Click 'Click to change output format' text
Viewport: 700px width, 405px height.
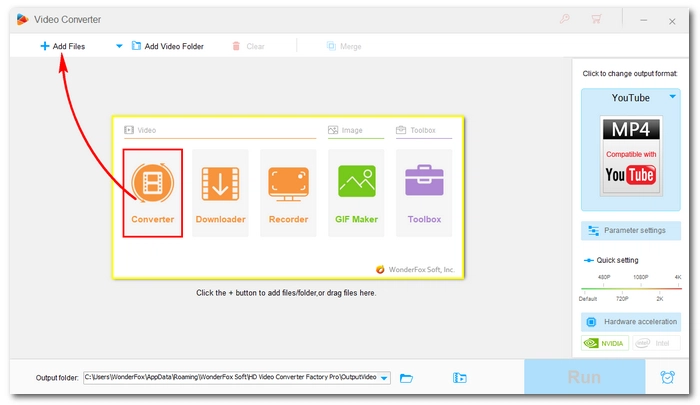(629, 73)
